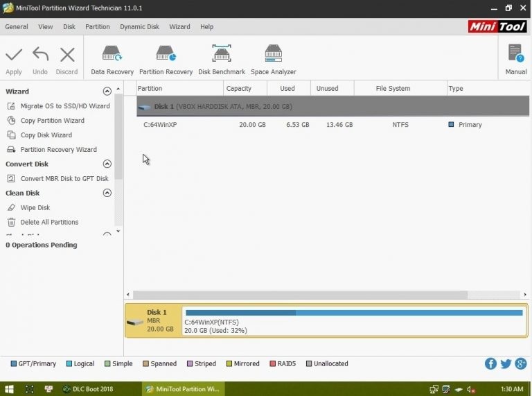Select Delete All Partitions action
Viewport: 532px width, 396px height.
[42, 222]
